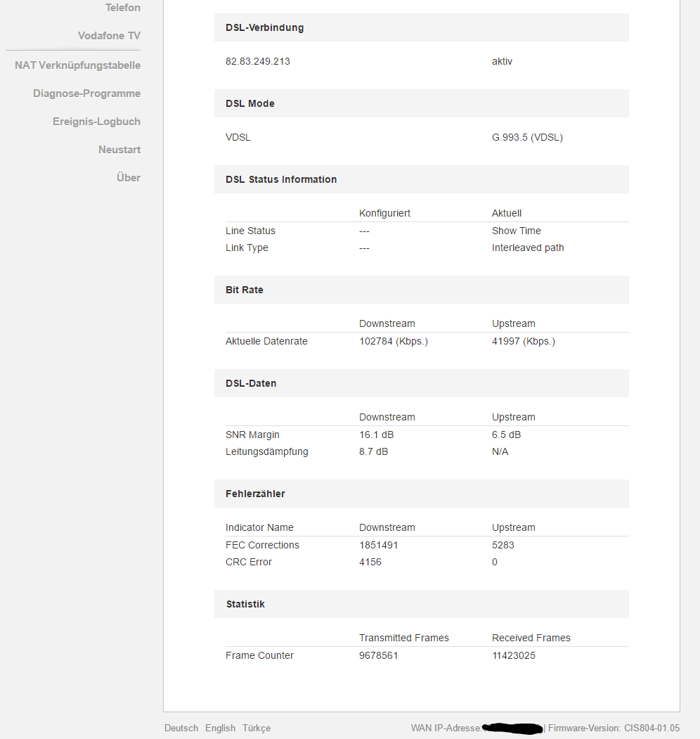Select Neustart in sidebar

119,150
